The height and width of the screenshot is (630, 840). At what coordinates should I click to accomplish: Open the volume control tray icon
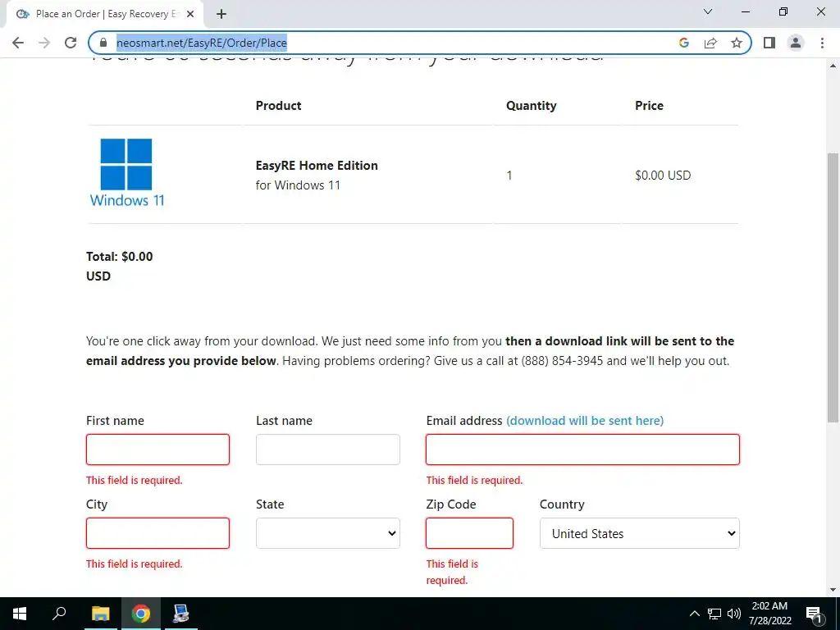(x=734, y=614)
